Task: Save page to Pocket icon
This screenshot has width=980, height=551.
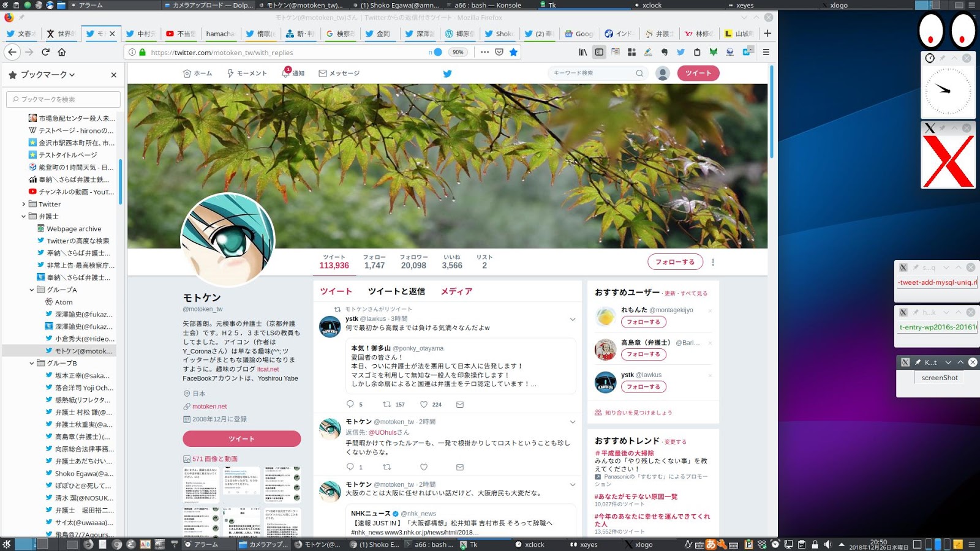Action: [x=499, y=52]
